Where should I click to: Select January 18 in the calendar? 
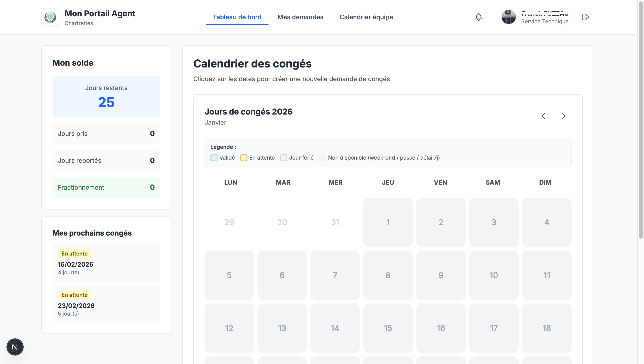(x=547, y=328)
